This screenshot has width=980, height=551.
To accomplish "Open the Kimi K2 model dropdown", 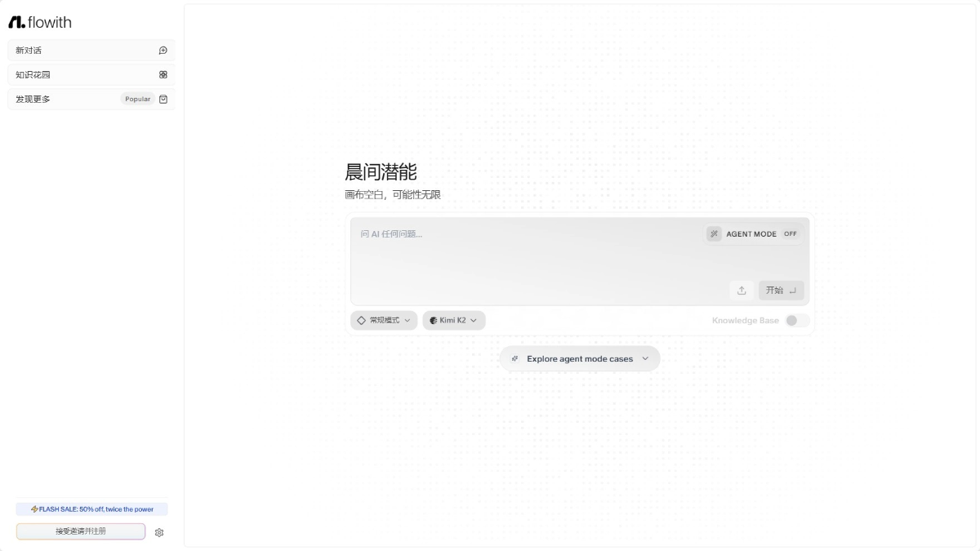I will pos(454,321).
